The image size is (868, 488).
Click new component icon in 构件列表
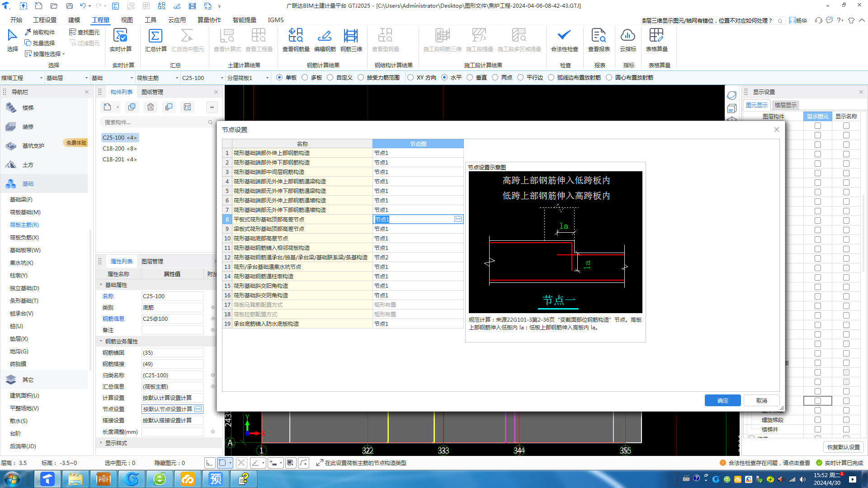pyautogui.click(x=107, y=107)
